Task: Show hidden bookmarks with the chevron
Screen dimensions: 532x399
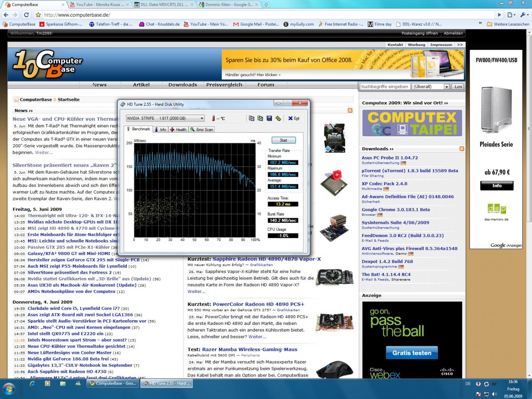Action: (x=480, y=24)
